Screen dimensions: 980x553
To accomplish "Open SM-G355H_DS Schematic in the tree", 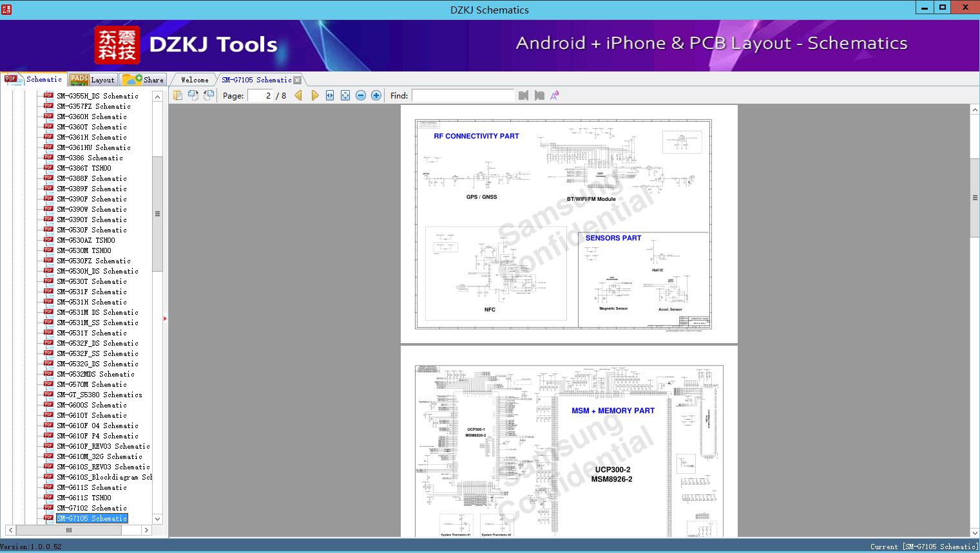I will (97, 96).
